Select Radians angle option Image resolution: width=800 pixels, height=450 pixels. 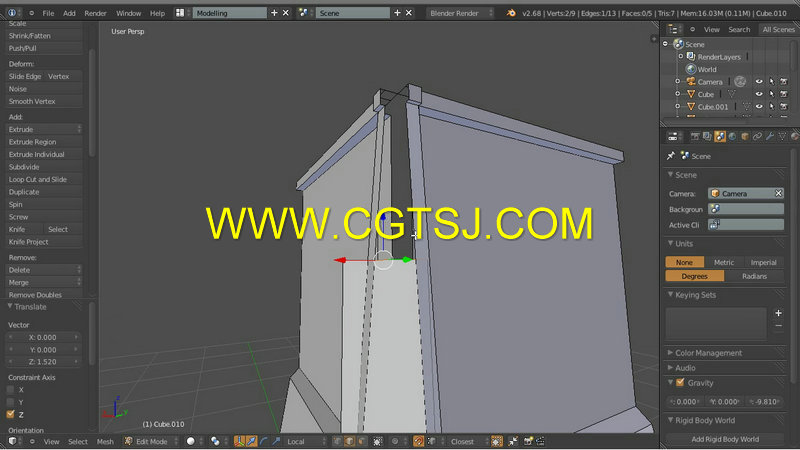click(754, 276)
